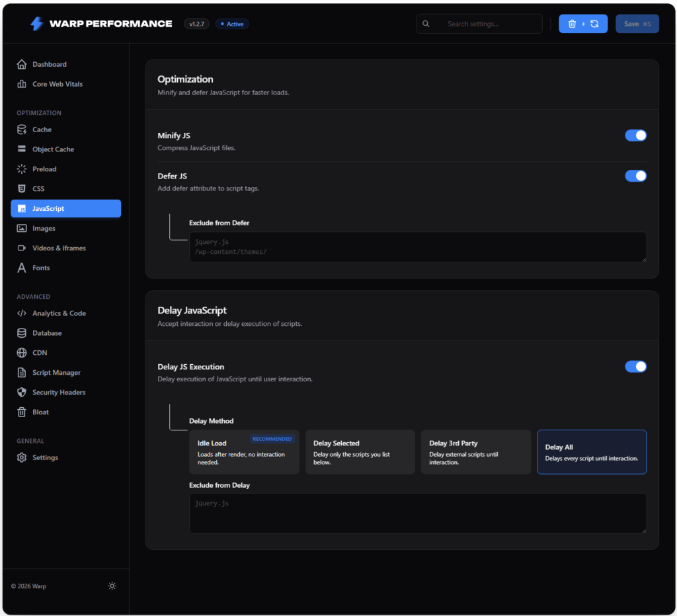Click the Save button
The height and width of the screenshot is (616, 677).
tap(637, 24)
